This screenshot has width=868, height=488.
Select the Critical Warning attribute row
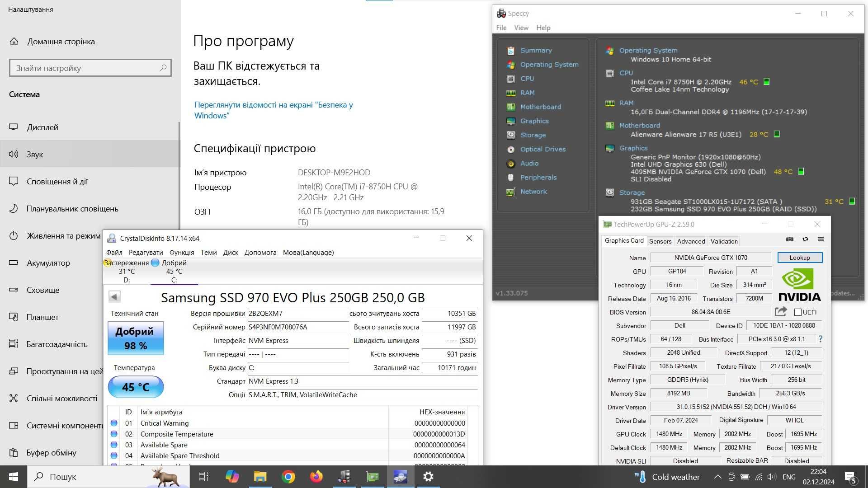[288, 423]
